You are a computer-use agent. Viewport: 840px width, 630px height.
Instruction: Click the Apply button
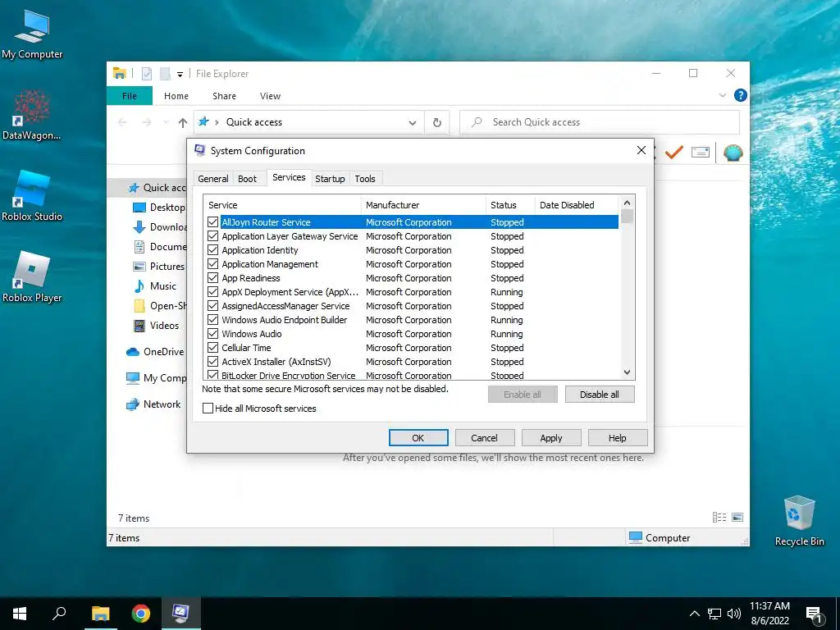pyautogui.click(x=551, y=438)
